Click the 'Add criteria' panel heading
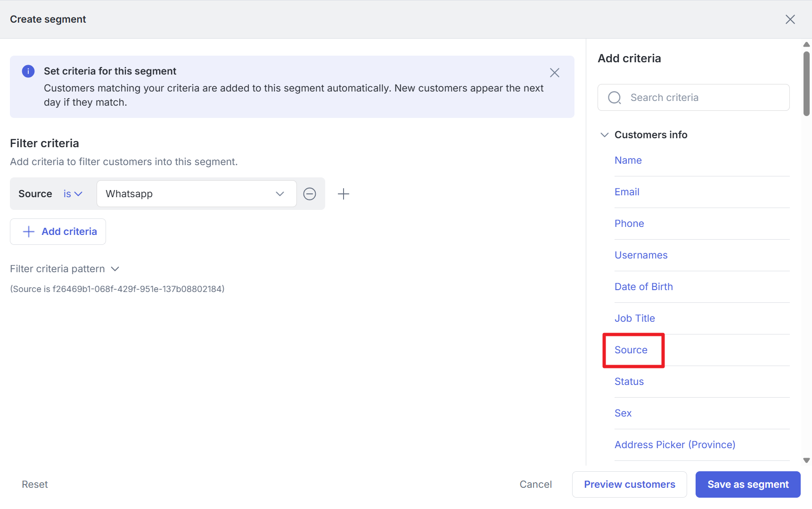The width and height of the screenshot is (812, 509). click(629, 58)
